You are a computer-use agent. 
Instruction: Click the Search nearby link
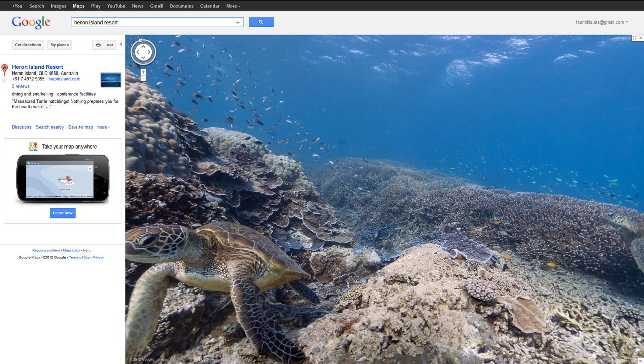coord(50,127)
